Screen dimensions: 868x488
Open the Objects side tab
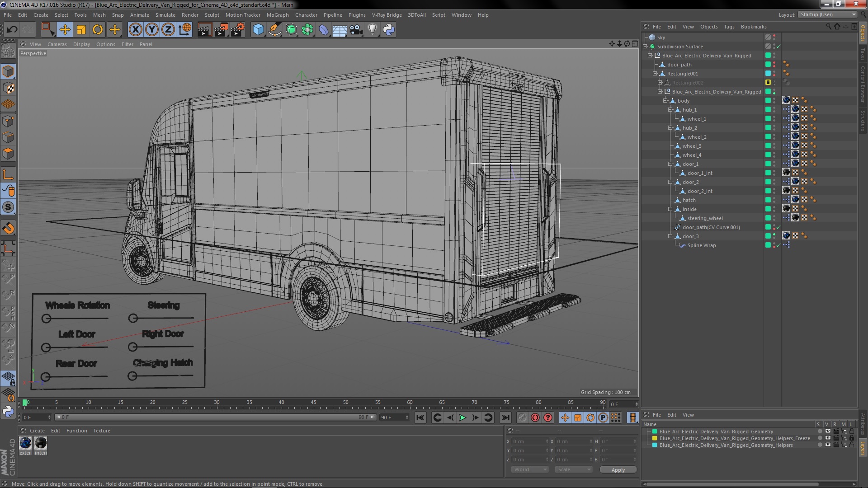coord(863,33)
